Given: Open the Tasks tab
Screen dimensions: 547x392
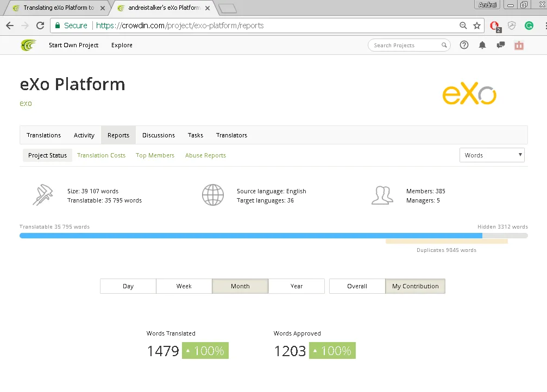Looking at the screenshot, I should coord(196,135).
